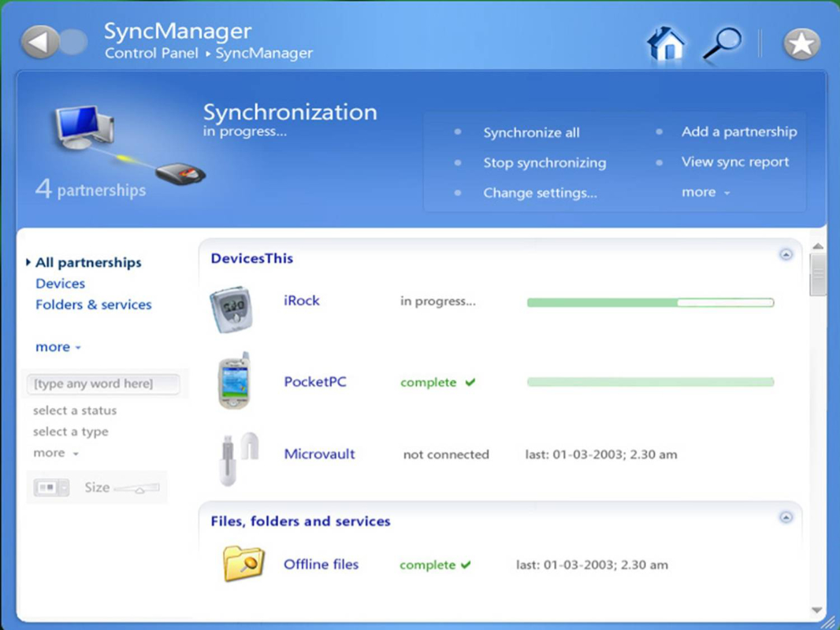Select Folders & services in sidebar
Image resolution: width=840 pixels, height=630 pixels.
click(93, 305)
